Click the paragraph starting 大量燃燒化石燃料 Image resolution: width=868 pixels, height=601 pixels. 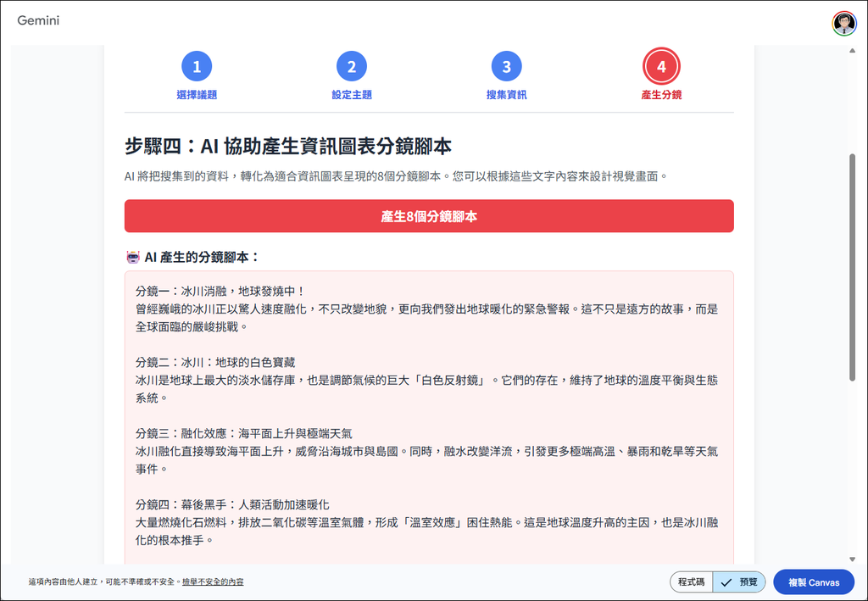[x=427, y=531]
